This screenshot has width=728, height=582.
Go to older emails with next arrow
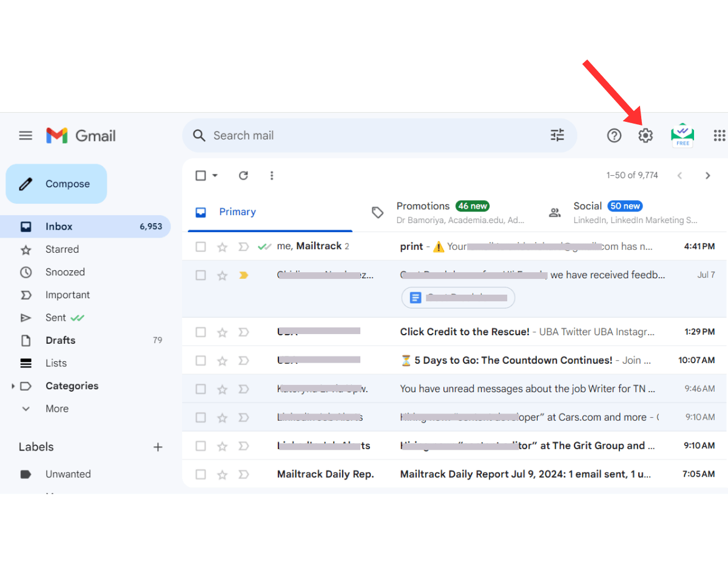707,175
